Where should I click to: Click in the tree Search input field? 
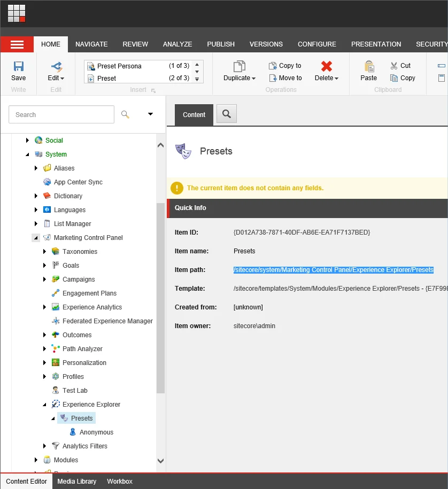coord(61,114)
